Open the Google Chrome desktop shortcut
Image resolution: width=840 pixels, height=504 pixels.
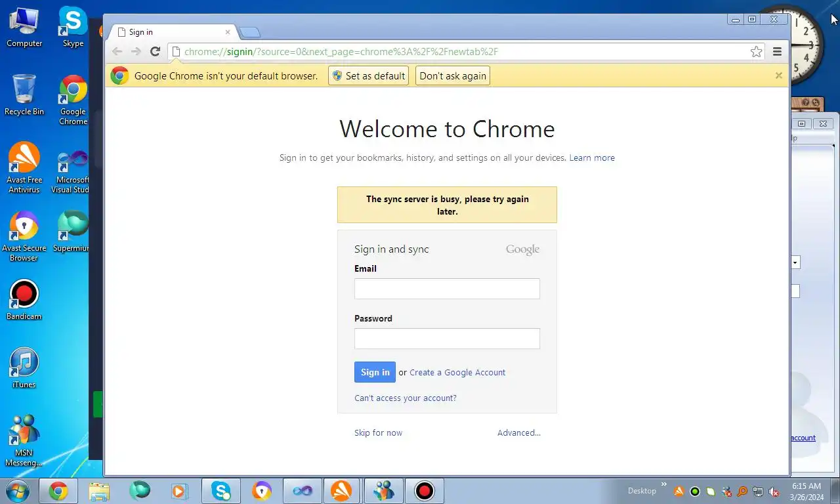coord(73,100)
